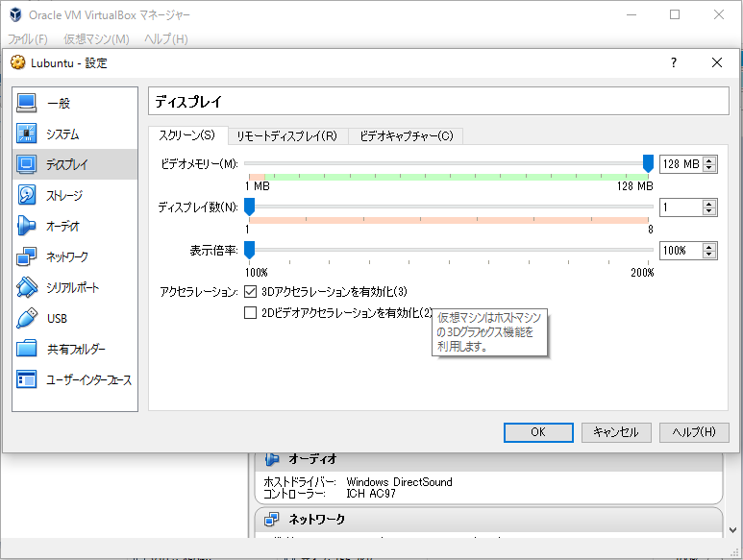Open the ストレージ (Storage) disk icon
The height and width of the screenshot is (560, 743).
coord(27,195)
